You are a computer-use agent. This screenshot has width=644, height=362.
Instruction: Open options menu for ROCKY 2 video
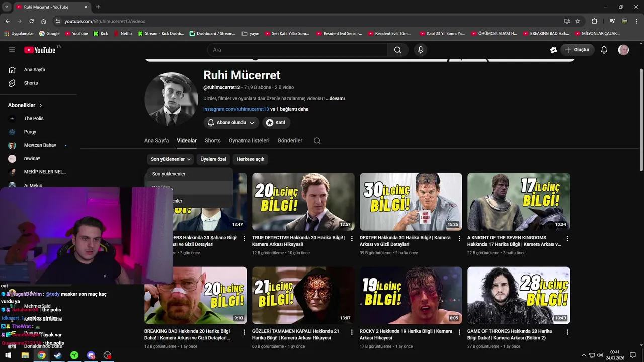(459, 332)
